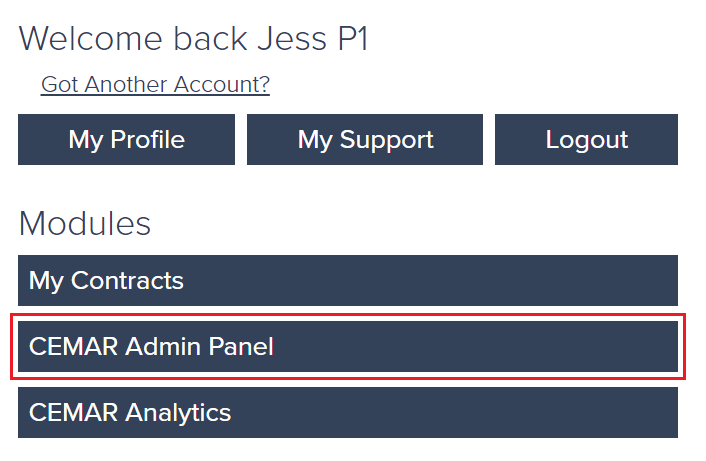Get help via the My Support button
This screenshot has height=461, width=706.
coord(365,139)
